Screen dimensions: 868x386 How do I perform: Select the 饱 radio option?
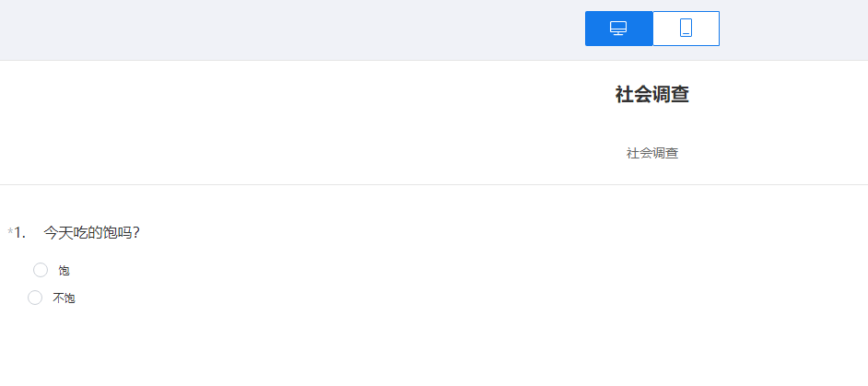point(41,270)
